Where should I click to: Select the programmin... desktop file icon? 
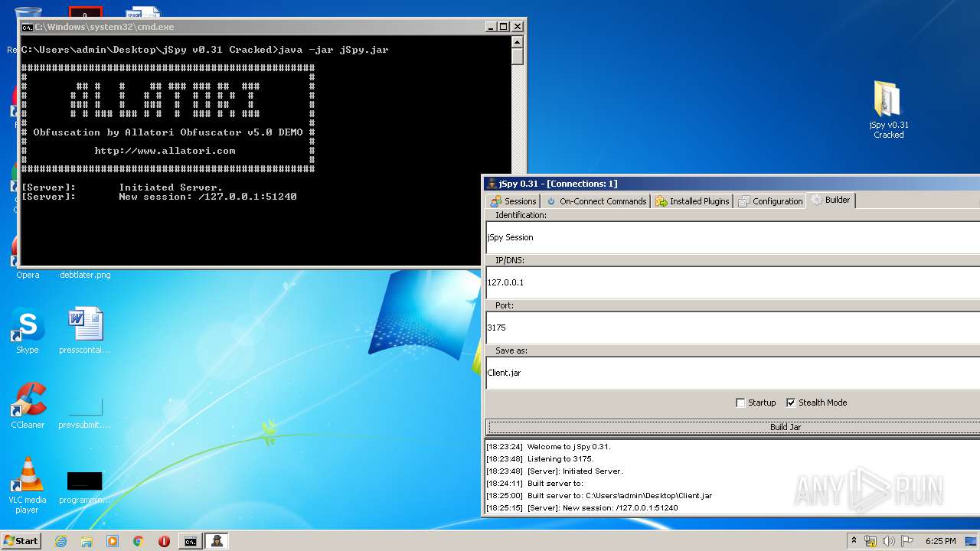pyautogui.click(x=85, y=487)
